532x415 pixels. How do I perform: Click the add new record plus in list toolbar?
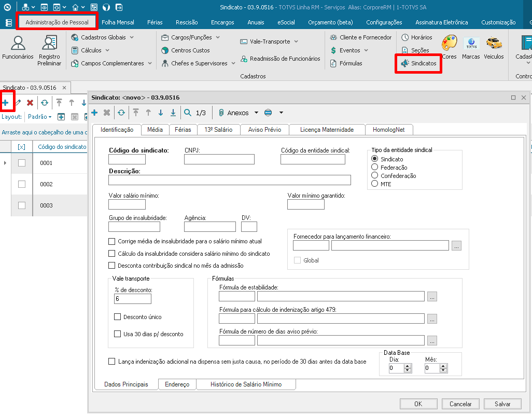coord(5,103)
